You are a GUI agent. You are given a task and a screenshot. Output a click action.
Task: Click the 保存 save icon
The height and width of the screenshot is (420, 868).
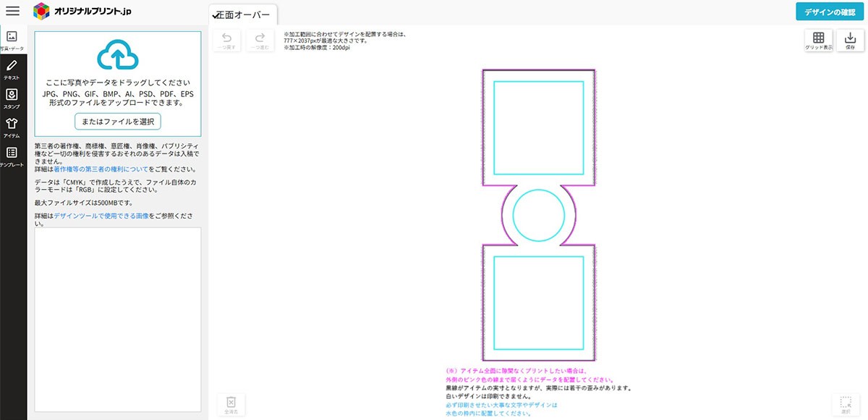850,41
